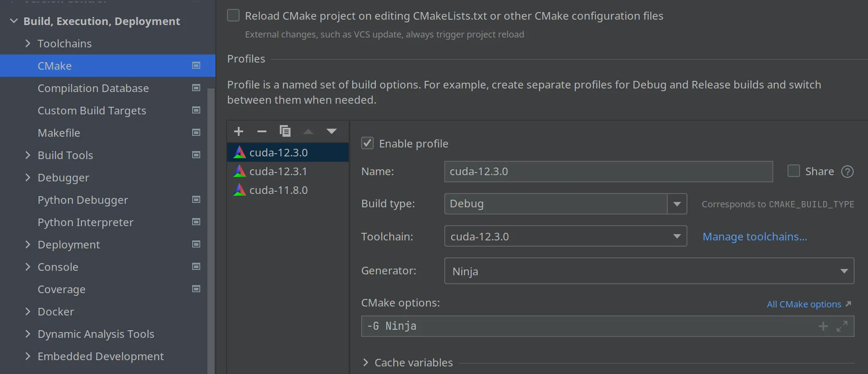Expand the Toolchains tree node
Screen dimensions: 868x374
pyautogui.click(x=28, y=43)
